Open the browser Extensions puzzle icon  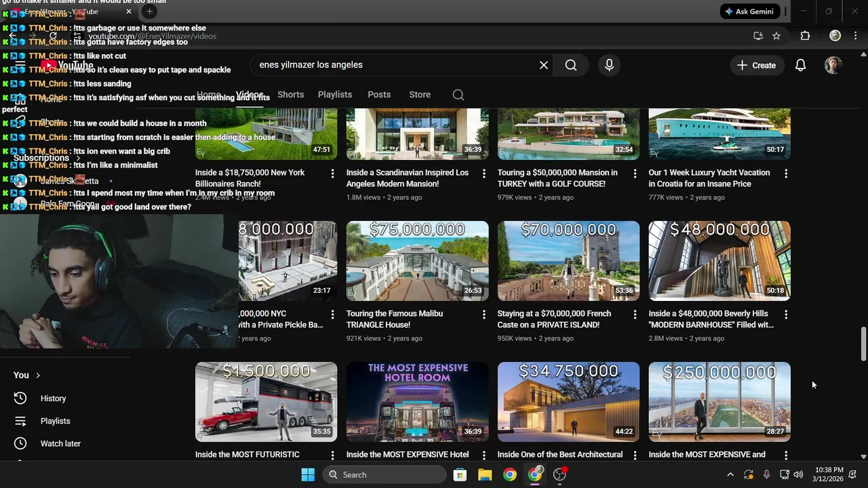click(x=805, y=36)
